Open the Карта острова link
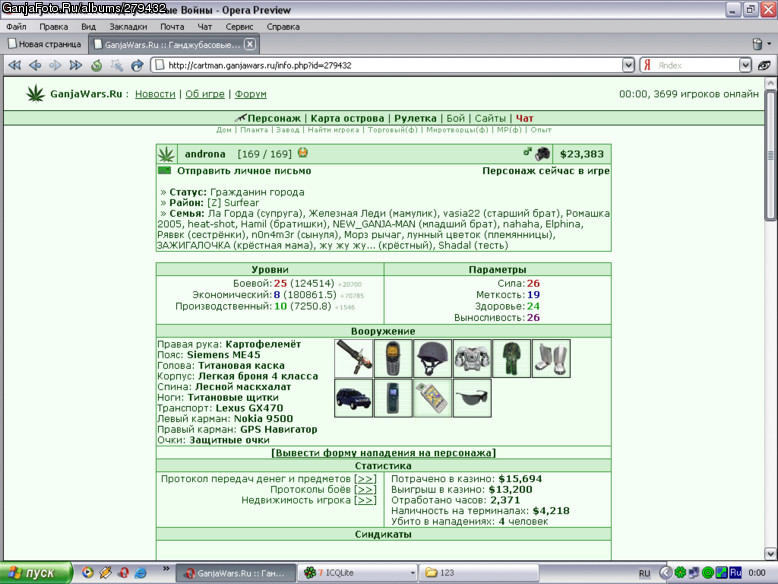 (x=347, y=118)
